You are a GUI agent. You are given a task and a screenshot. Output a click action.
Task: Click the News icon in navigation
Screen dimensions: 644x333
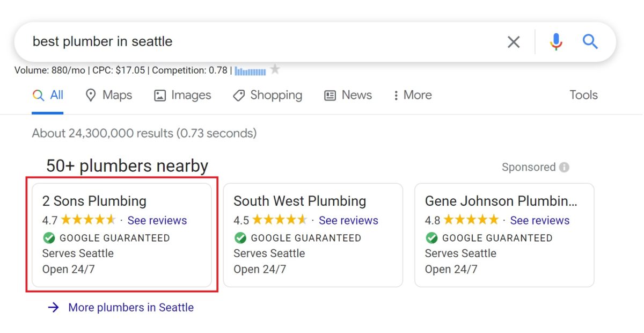tap(330, 95)
